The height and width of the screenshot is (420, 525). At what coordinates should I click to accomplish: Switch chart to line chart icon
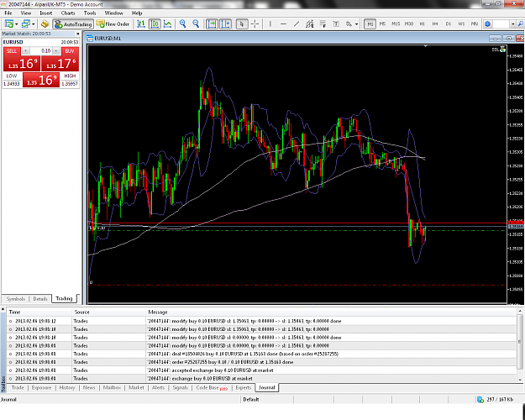pos(167,24)
